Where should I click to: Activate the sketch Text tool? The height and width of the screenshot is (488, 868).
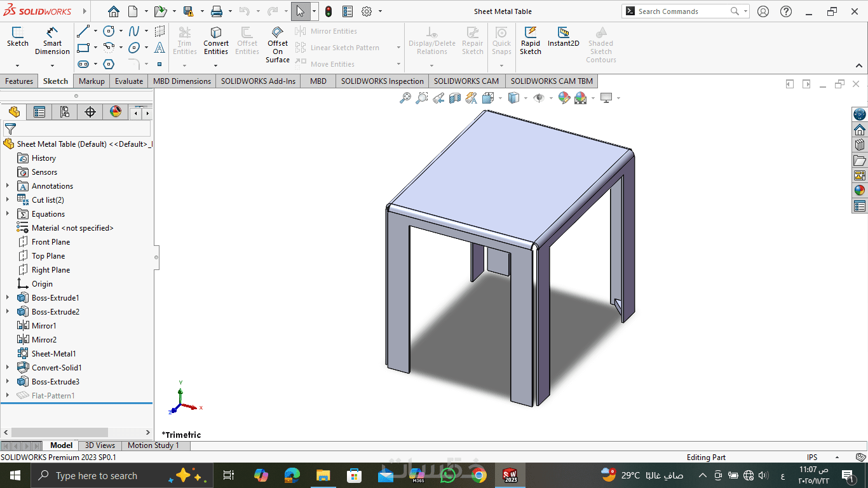click(x=159, y=48)
